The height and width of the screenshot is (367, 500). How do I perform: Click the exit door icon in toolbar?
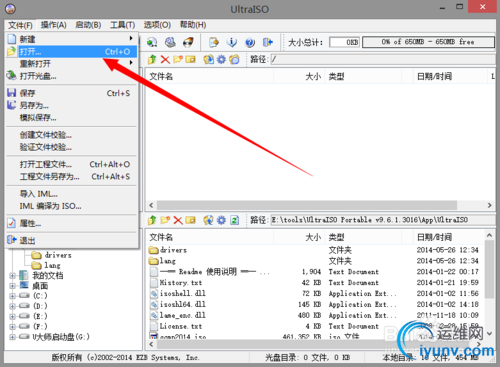tap(268, 42)
